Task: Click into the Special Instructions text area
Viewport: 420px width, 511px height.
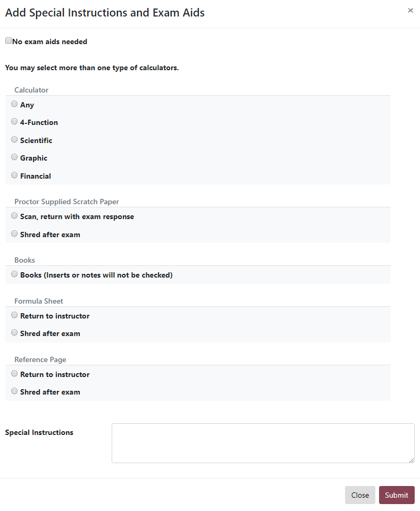Action: point(263,443)
